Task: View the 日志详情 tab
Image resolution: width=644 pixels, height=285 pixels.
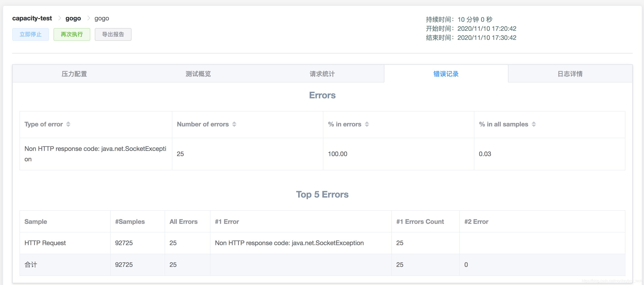Action: click(x=570, y=74)
